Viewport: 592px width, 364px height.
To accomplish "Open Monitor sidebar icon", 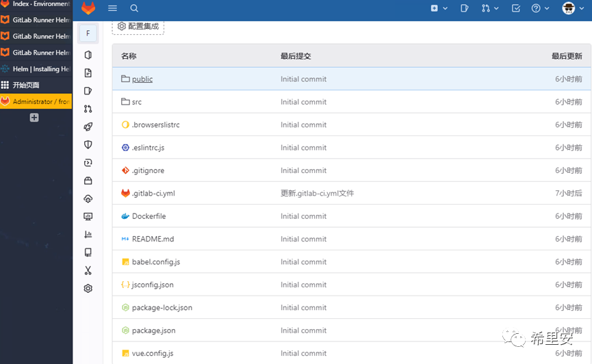I will pos(88,216).
